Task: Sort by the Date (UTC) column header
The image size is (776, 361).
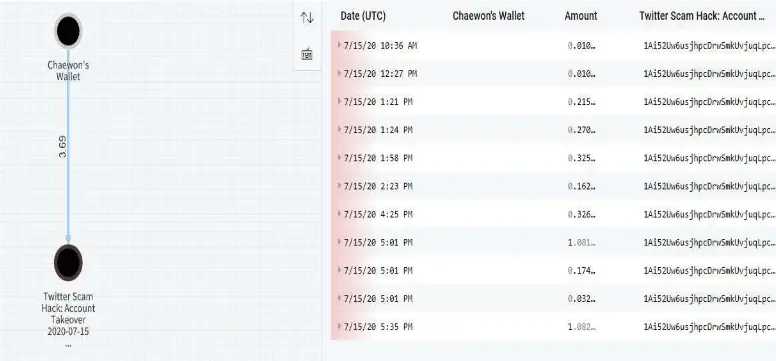Action: [363, 16]
